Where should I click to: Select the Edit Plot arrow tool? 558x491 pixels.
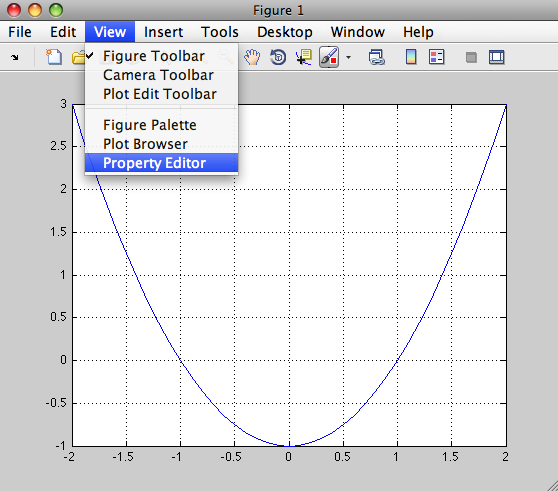[15, 57]
